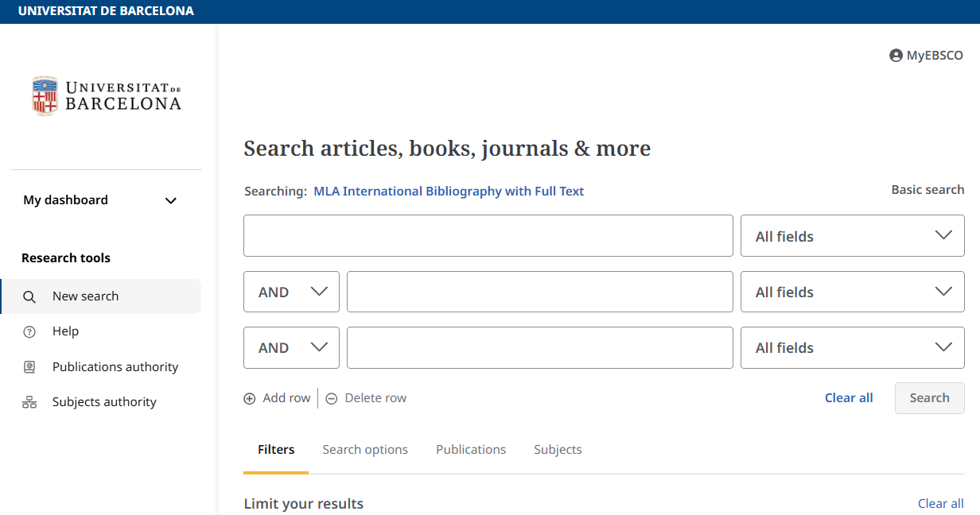Screen dimensions: 980x515
Task: Click the Searching: label
Action: (x=275, y=192)
